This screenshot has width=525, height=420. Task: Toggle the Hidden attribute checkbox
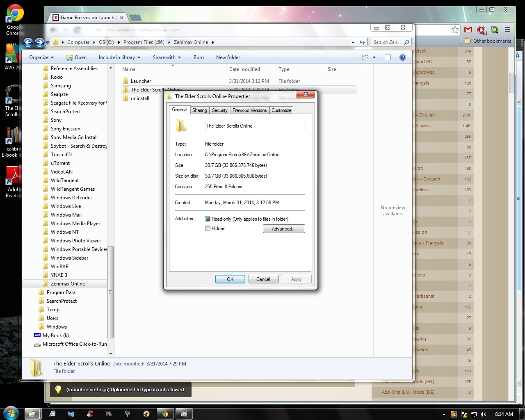(208, 228)
